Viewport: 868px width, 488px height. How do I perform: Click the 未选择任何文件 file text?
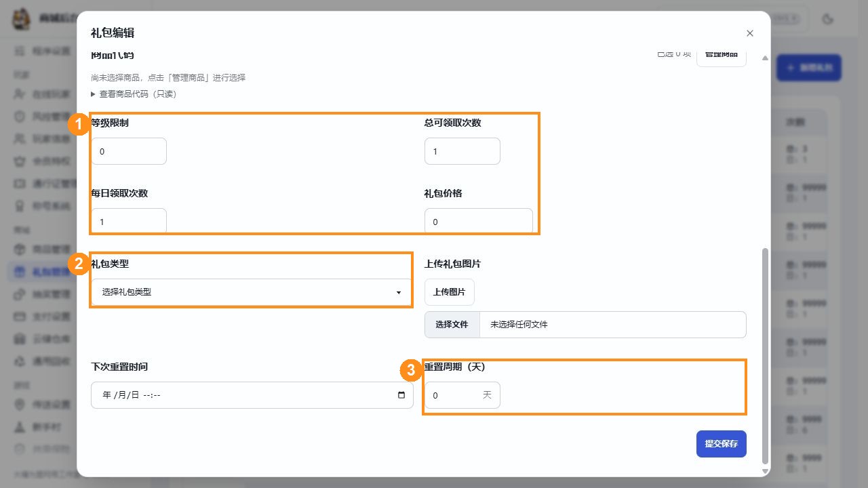pyautogui.click(x=519, y=325)
